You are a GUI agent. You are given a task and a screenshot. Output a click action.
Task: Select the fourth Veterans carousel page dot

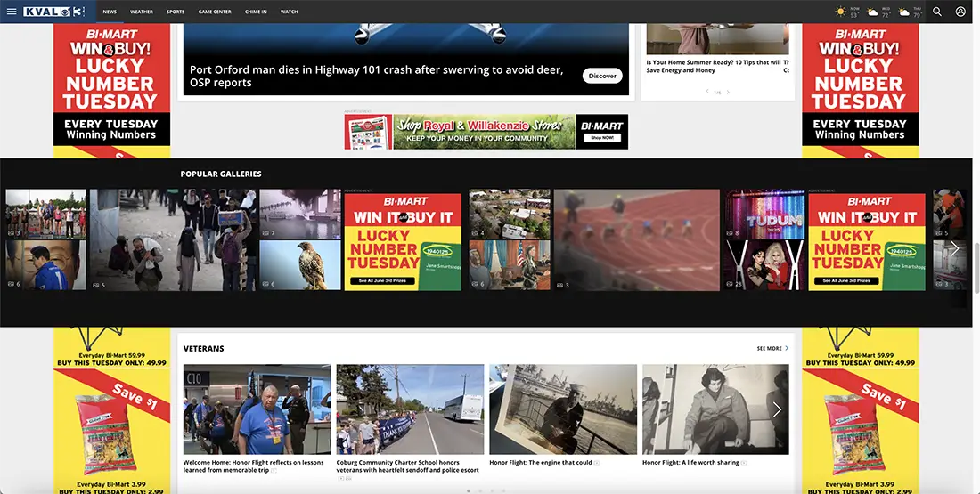pos(503,490)
